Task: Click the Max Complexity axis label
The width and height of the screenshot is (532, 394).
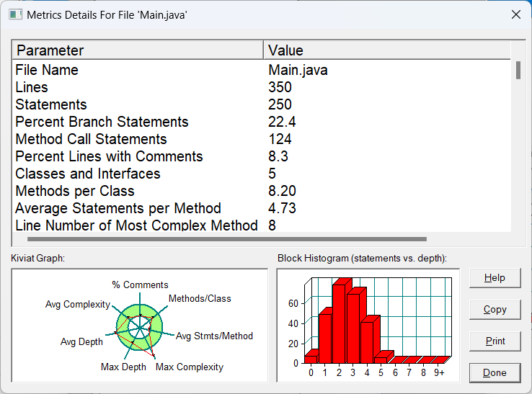Action: pos(190,367)
